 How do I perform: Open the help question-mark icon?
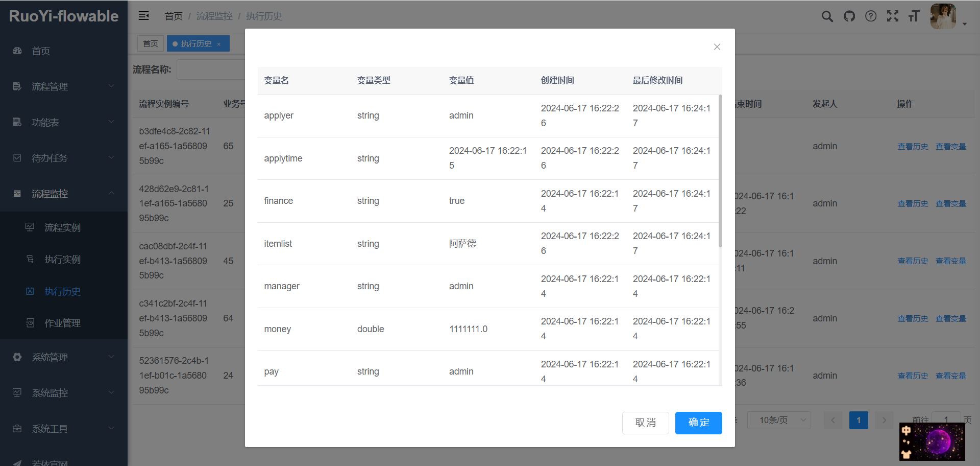(x=871, y=16)
